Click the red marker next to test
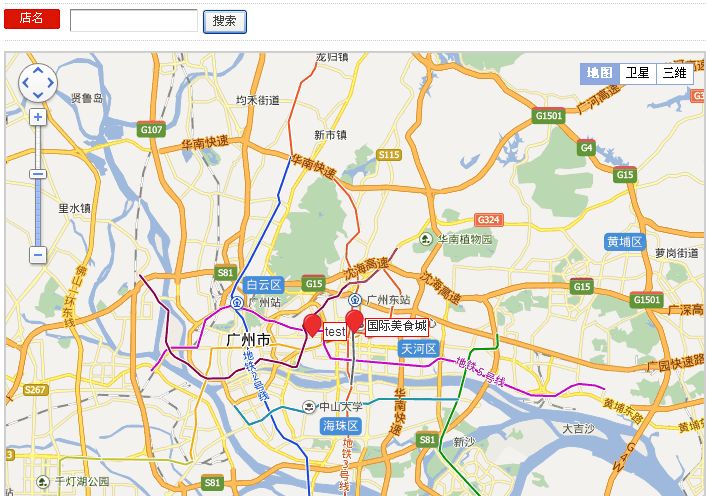Viewport: 706px width, 496px height. [x=312, y=326]
